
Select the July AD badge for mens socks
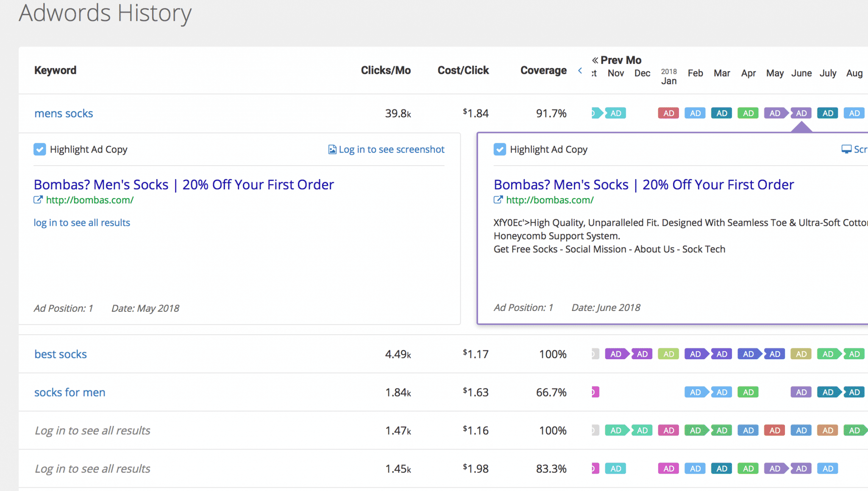click(828, 113)
